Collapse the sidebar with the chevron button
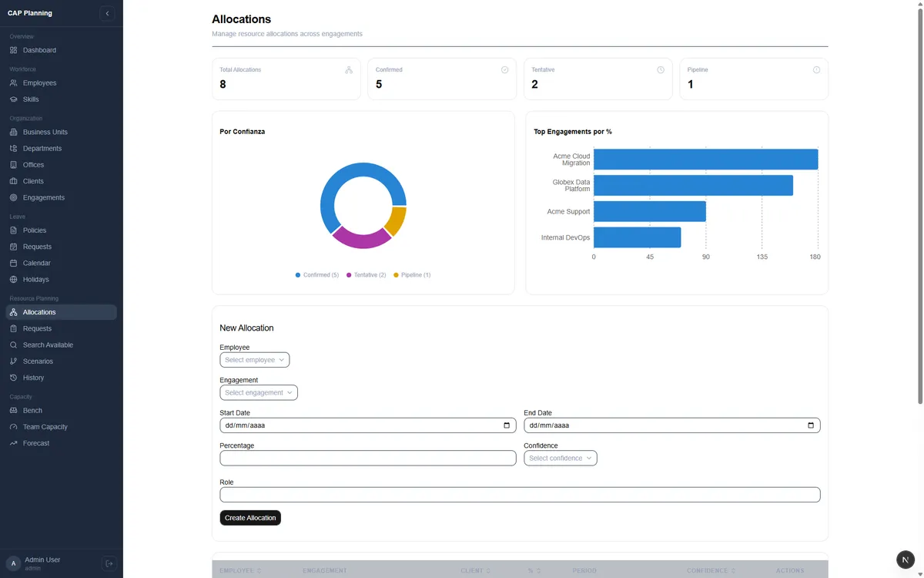The width and height of the screenshot is (924, 578). 107,13
